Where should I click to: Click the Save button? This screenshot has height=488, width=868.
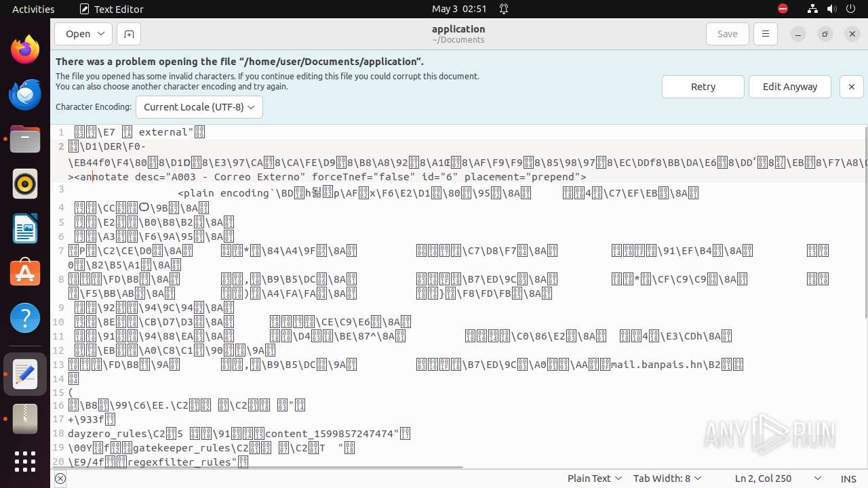tap(727, 34)
